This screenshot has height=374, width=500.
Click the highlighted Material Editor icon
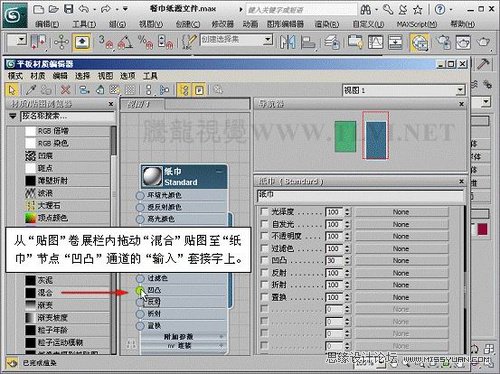419,43
